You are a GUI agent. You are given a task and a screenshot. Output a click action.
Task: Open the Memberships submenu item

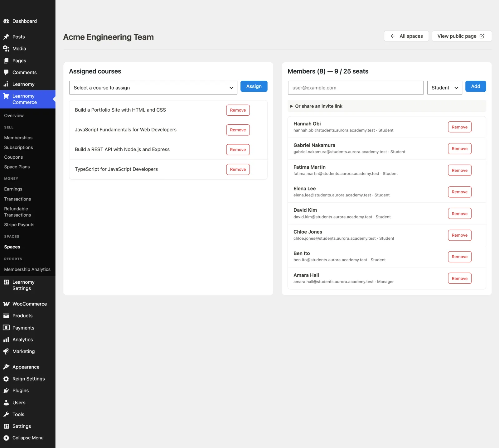(x=18, y=138)
